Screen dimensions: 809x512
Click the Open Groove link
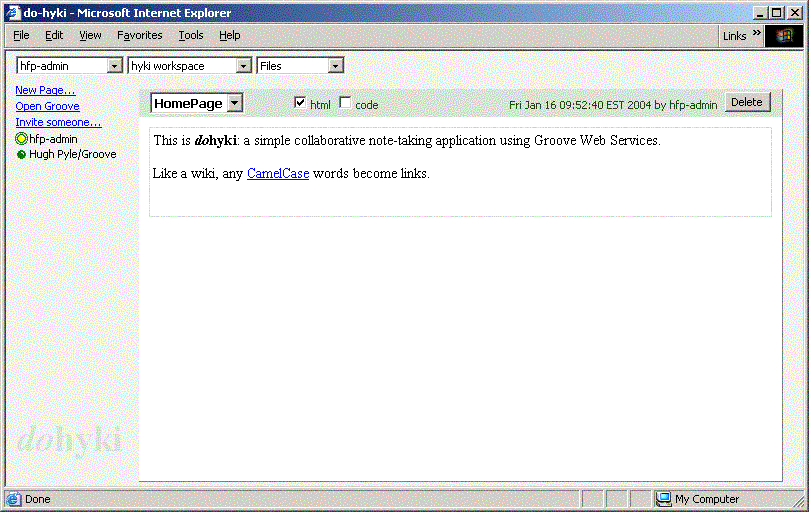tap(47, 106)
